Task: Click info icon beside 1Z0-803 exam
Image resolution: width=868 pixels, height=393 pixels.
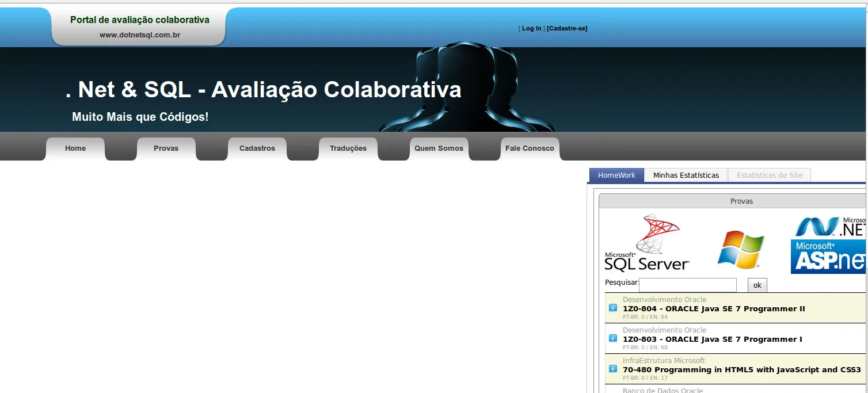Action: pos(613,338)
